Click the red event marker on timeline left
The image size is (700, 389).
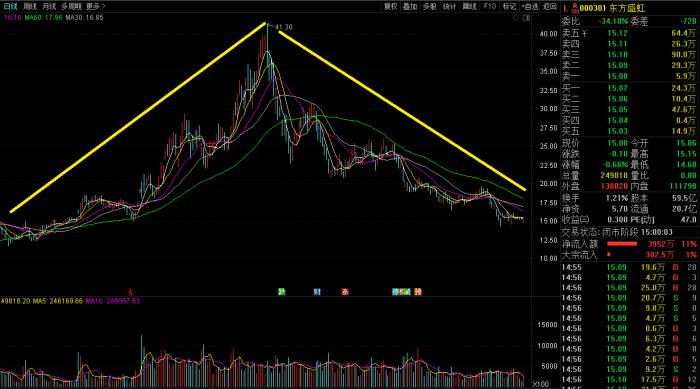(x=130, y=293)
